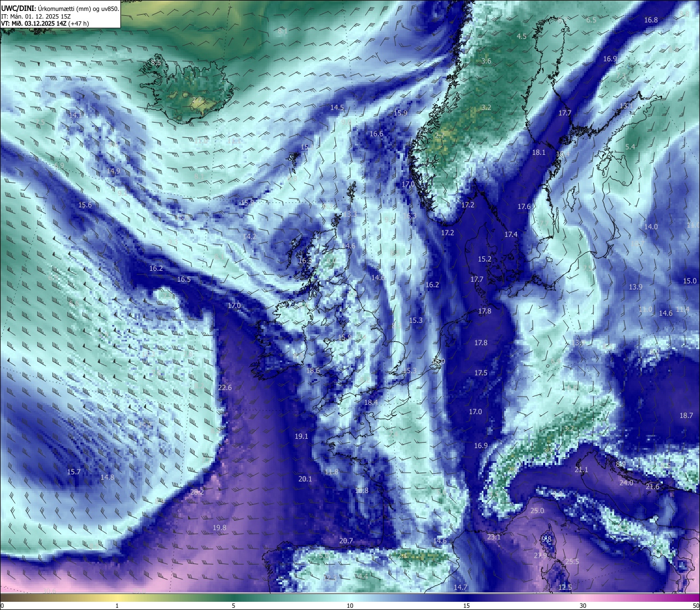Click the map value 20.7

pyautogui.click(x=346, y=541)
